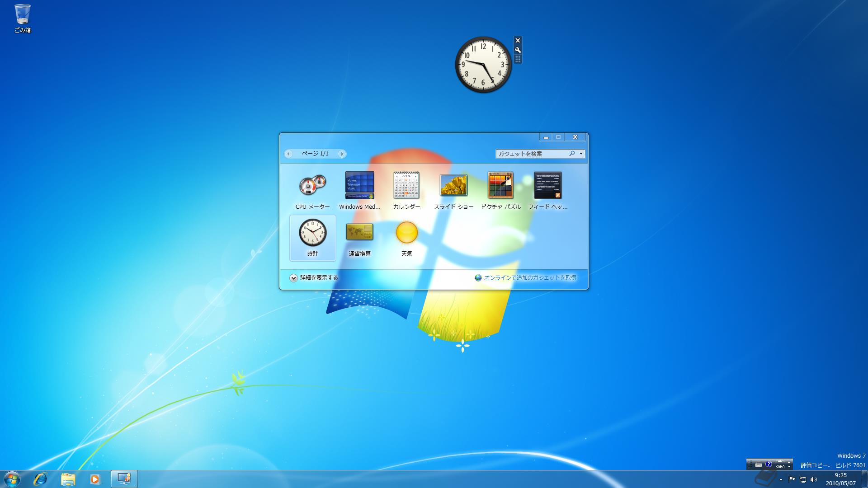This screenshot has width=868, height=488.
Task: Click the taskbar clock 9:25
Action: point(840,479)
